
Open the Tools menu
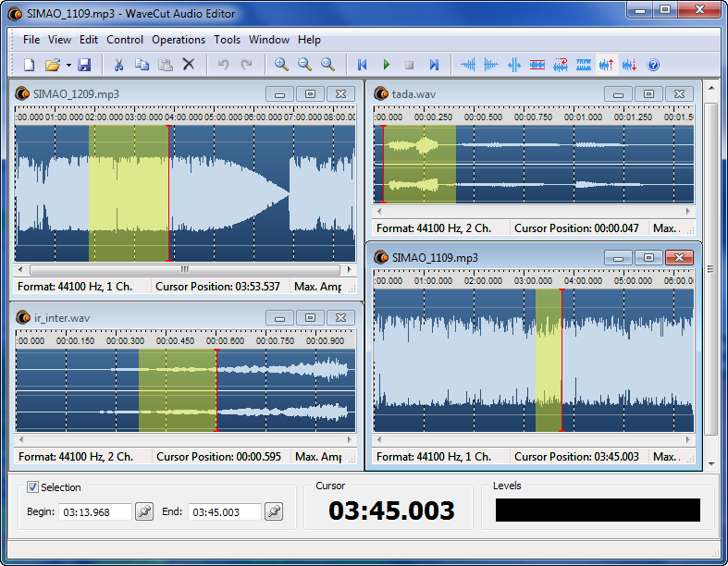227,40
